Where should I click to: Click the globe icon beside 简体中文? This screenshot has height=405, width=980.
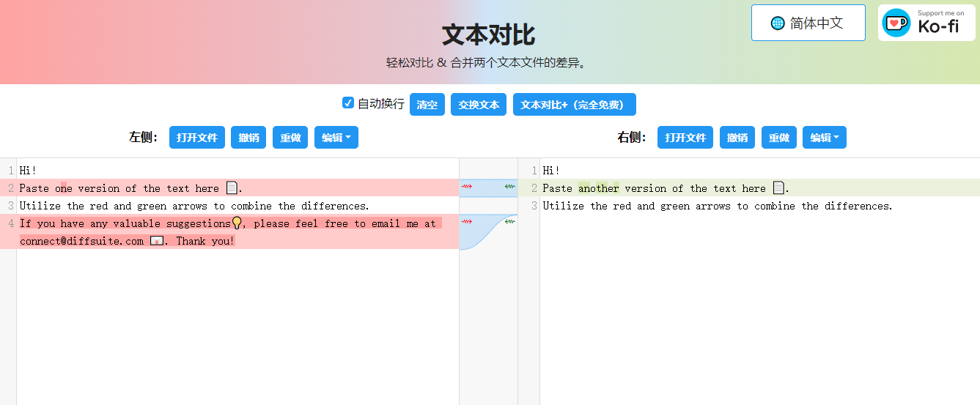[x=778, y=23]
